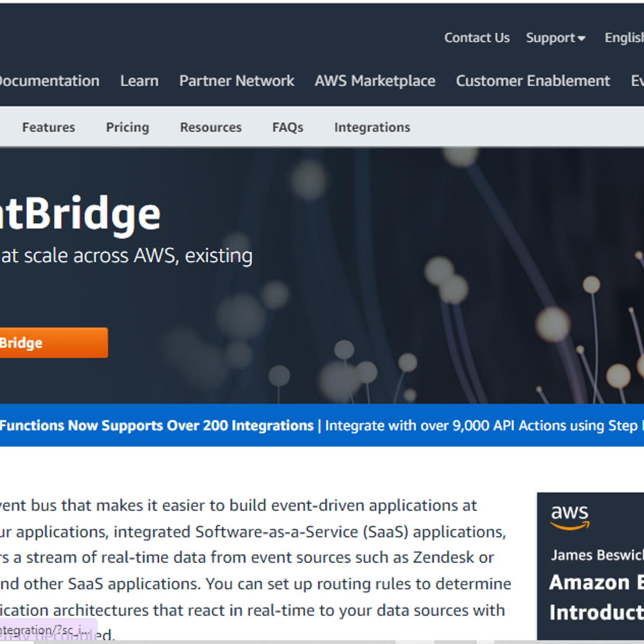
Task: Click 'at scale across AWS, existing' subtitle
Action: [x=127, y=256]
